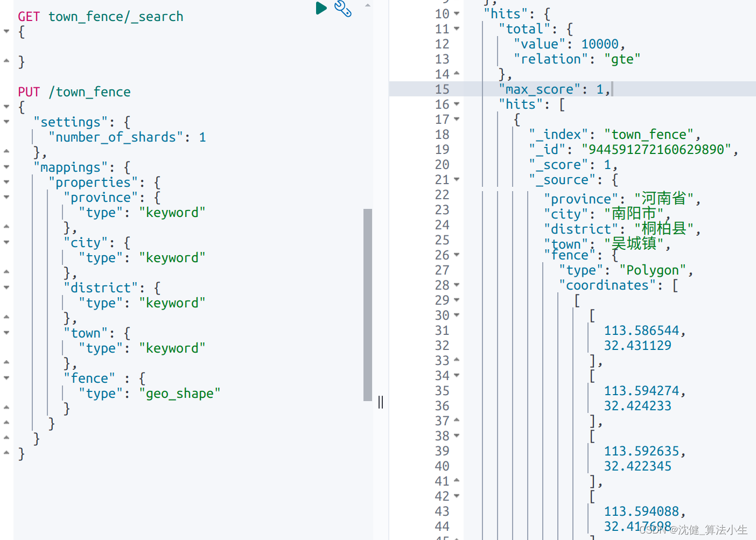Click coordinate value 32.424233
Viewport: 756px width, 540px height.
638,406
